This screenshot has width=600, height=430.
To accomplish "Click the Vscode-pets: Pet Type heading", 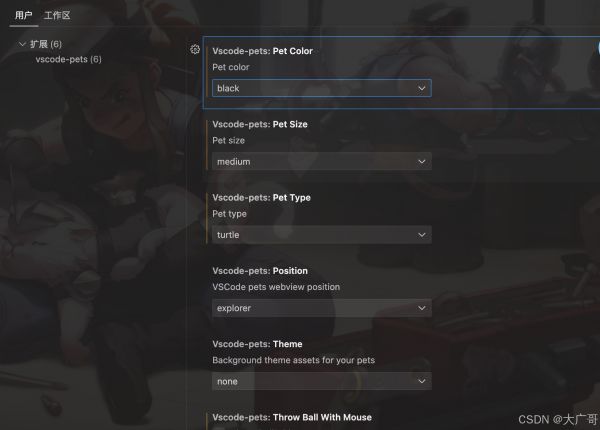I will click(x=261, y=198).
